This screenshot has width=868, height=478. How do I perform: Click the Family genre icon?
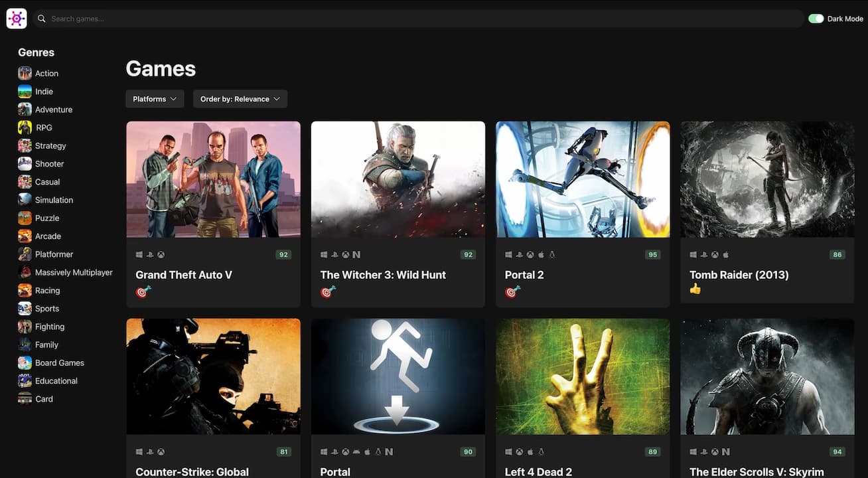[x=25, y=345]
